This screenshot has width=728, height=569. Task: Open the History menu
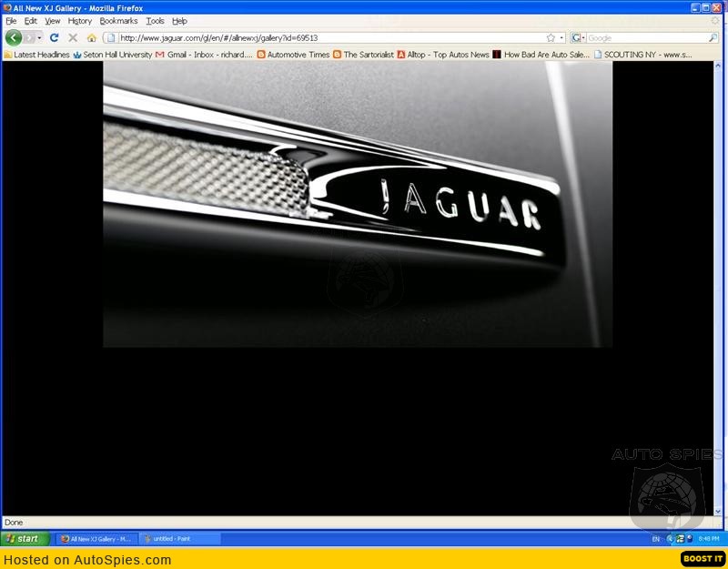coord(80,21)
